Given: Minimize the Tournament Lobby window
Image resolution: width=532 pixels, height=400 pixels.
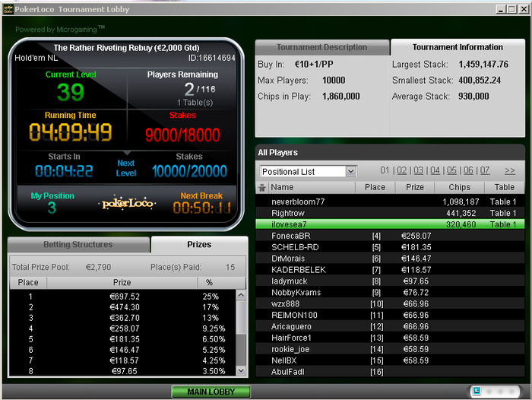Looking at the screenshot, I should [x=501, y=9].
